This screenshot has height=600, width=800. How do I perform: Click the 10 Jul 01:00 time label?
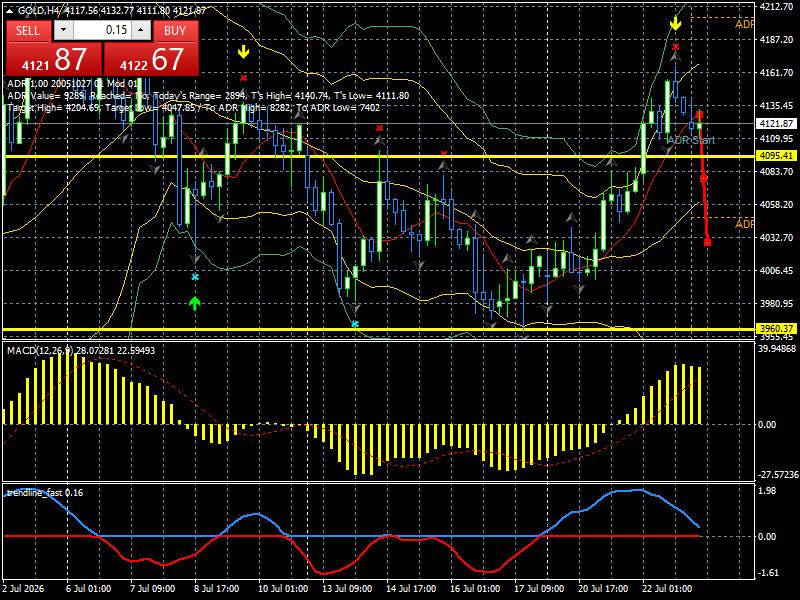[283, 589]
